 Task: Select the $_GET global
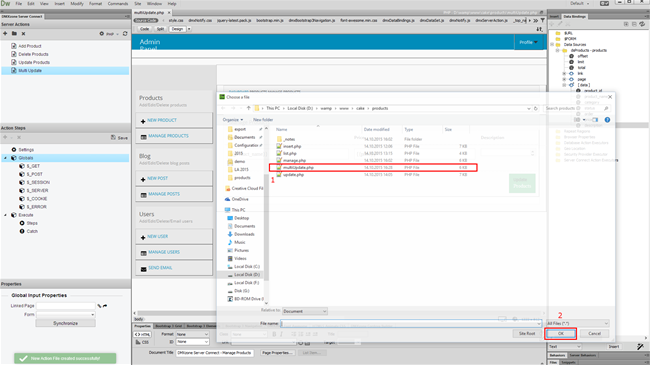point(33,166)
